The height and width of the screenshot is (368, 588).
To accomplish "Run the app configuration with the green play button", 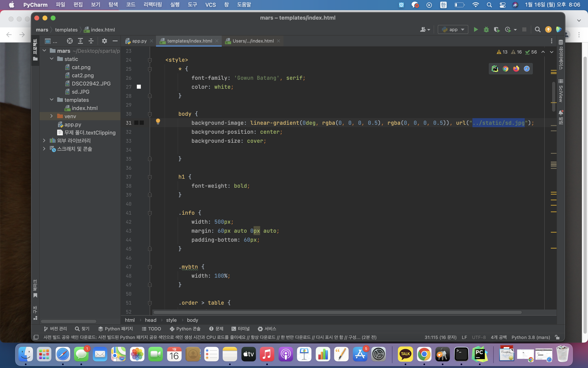I will (476, 29).
